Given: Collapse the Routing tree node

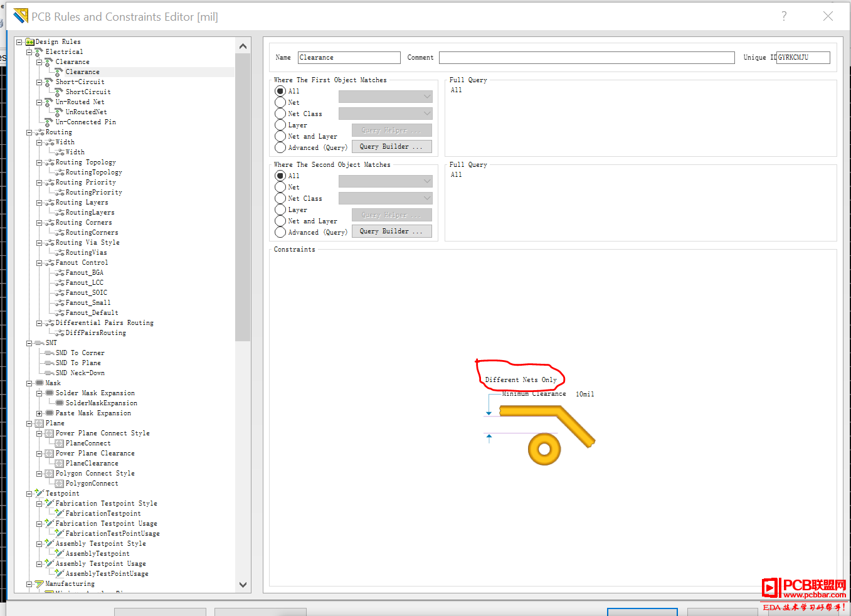Looking at the screenshot, I should [29, 132].
